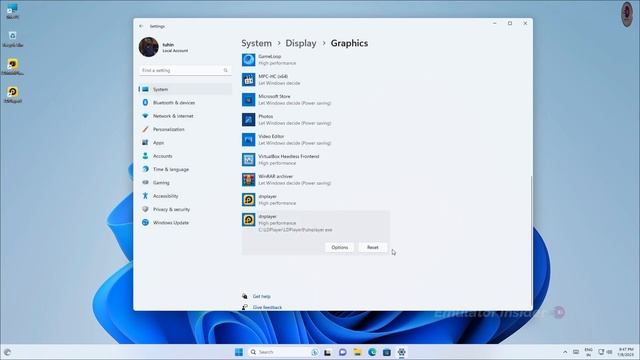Show hidden system tray icons
The width and height of the screenshot is (640, 360).
(x=565, y=352)
